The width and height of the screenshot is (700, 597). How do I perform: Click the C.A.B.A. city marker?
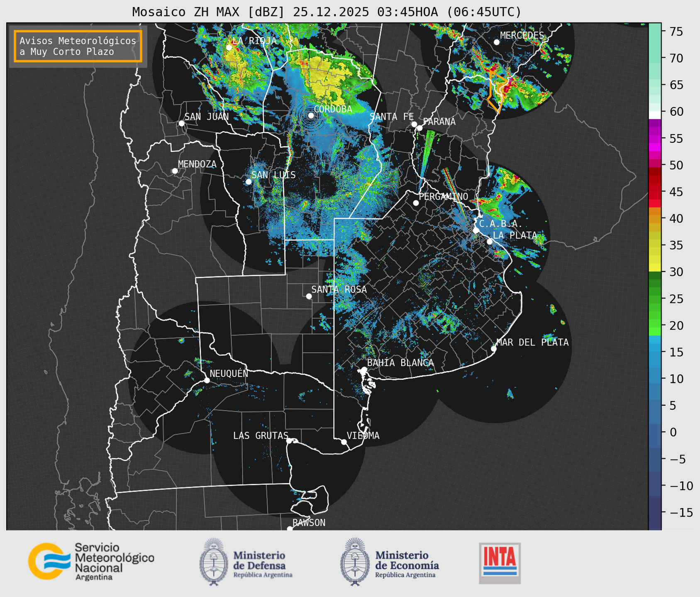(476, 230)
